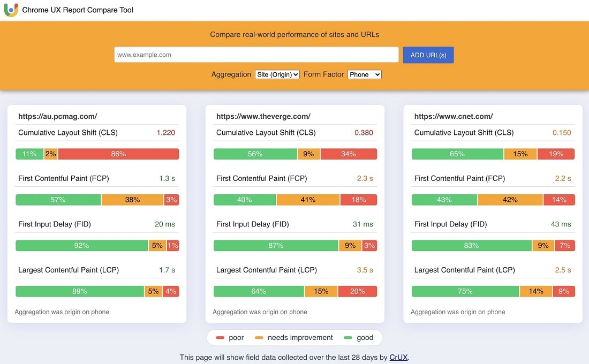This screenshot has height=364, width=589.
Task: Click pcmag's 86% poor CLS bar segment
Action: pos(118,154)
